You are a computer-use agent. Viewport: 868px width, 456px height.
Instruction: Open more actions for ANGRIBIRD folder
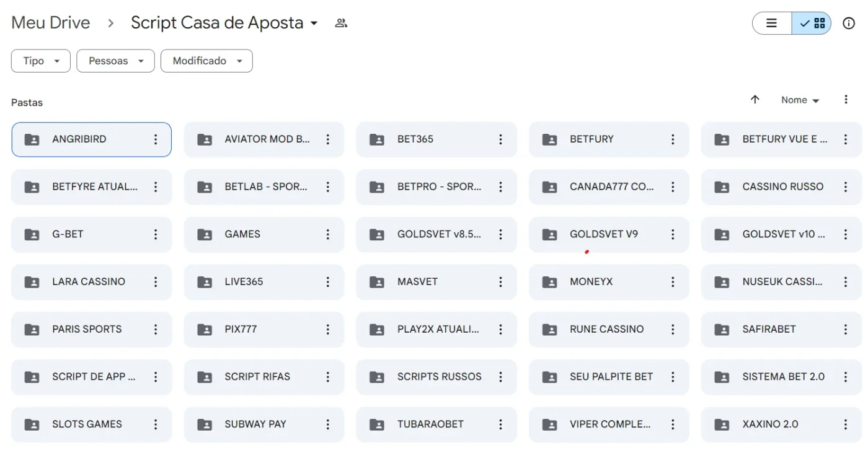(156, 139)
